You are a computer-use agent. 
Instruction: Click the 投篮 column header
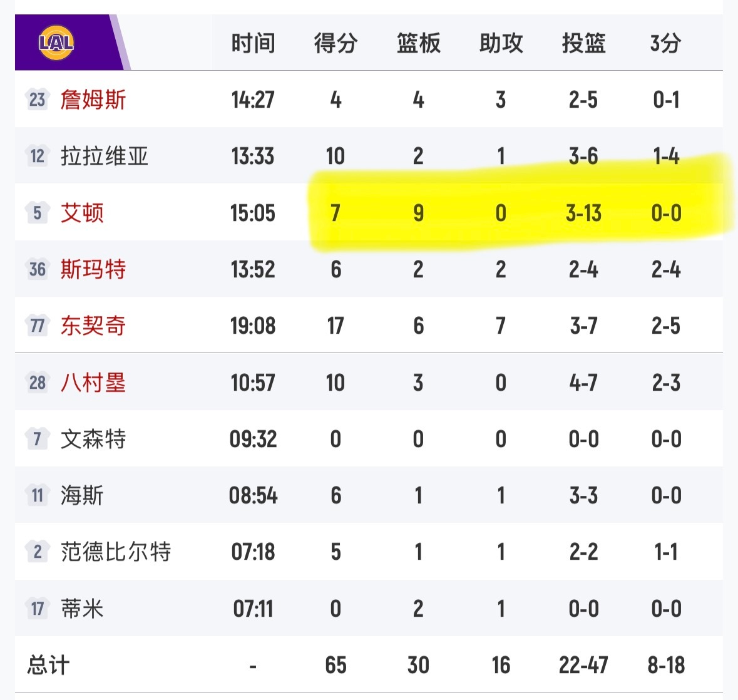pyautogui.click(x=583, y=43)
